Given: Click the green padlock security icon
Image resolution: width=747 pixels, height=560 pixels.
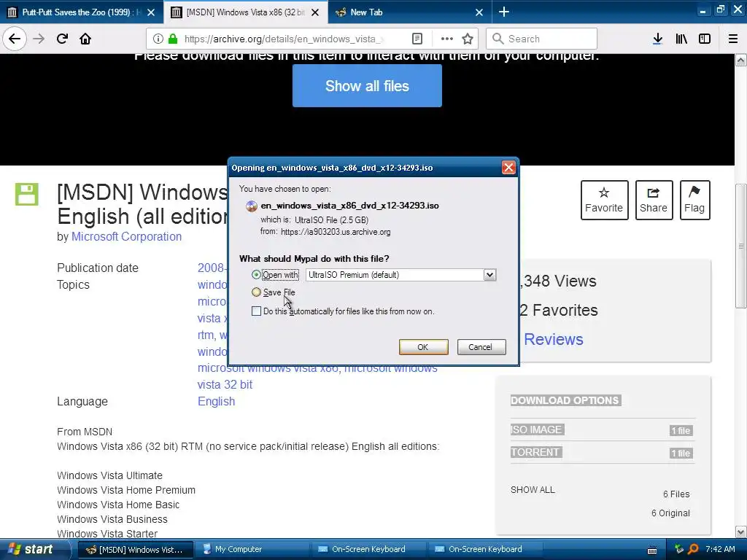Looking at the screenshot, I should coord(173,39).
